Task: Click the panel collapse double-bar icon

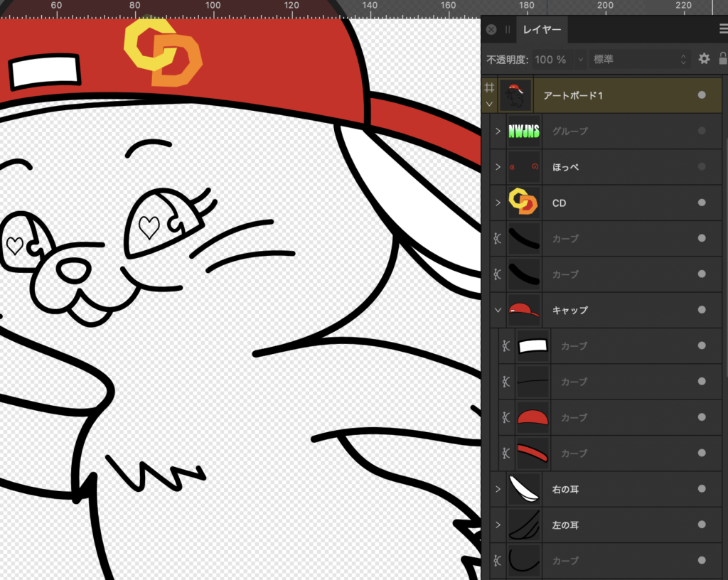Action: 508,30
